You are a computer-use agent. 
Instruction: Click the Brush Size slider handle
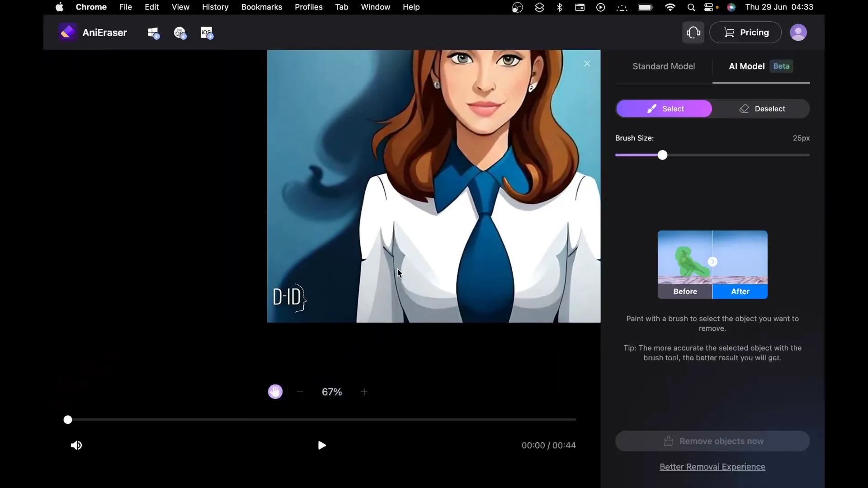coord(662,155)
